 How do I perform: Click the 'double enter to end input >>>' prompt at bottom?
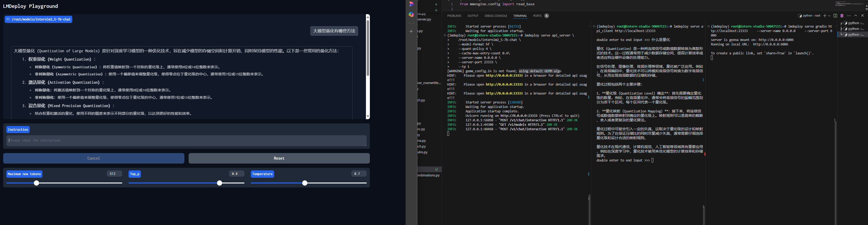(623, 160)
